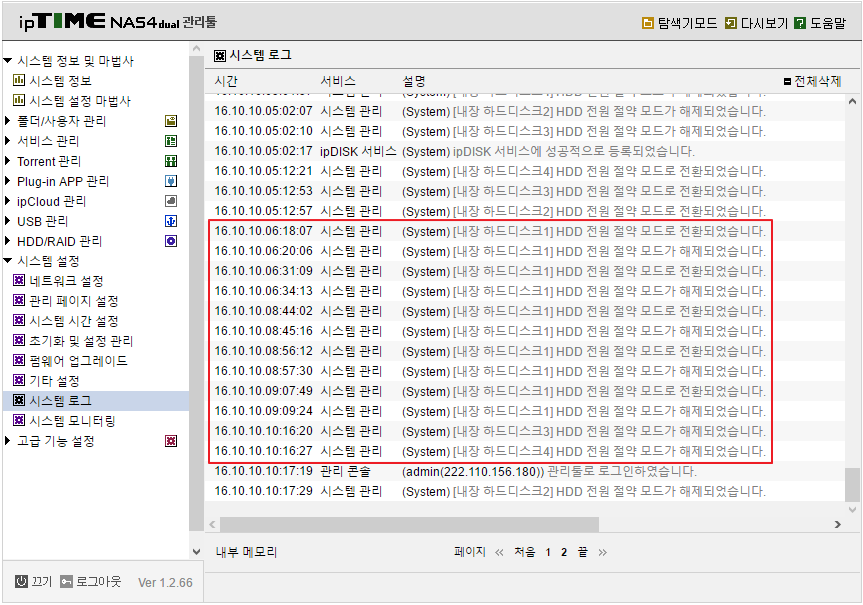Click the HDD/RAID 관리 disk icon
Screen dimensions: 863x605
(x=171, y=241)
